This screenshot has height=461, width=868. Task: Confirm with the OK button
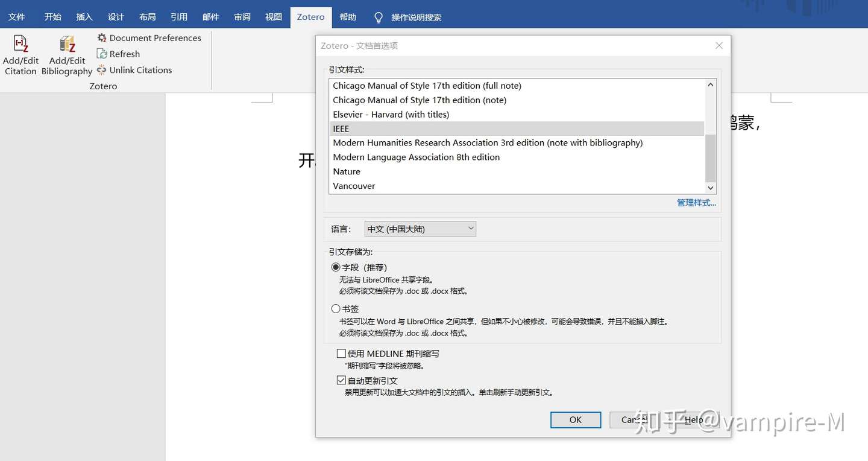pos(576,419)
